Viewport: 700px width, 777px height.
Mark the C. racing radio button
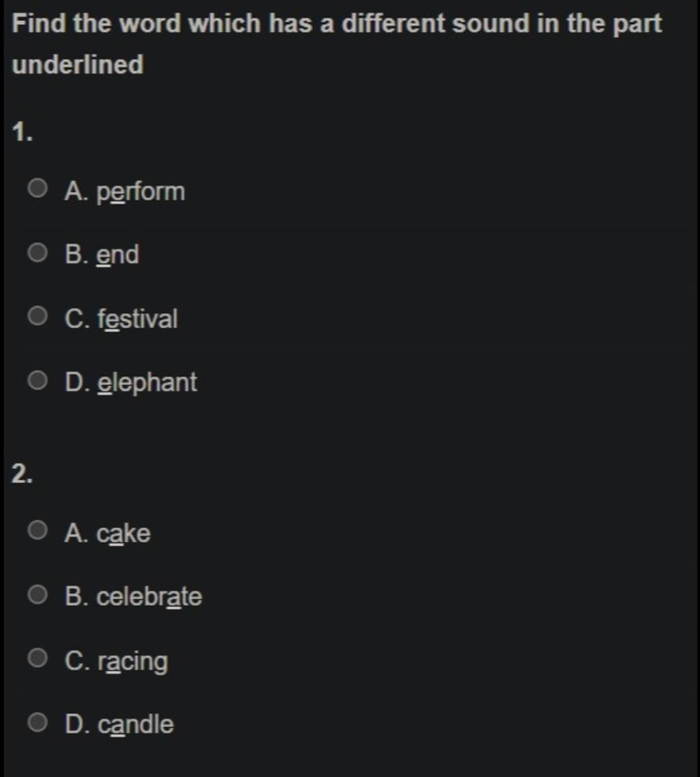click(38, 658)
